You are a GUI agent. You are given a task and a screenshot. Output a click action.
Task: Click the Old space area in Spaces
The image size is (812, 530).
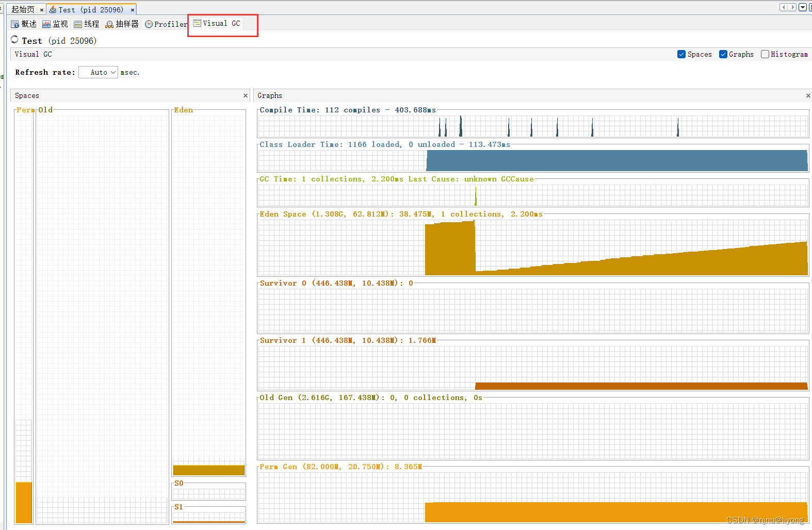click(102, 319)
